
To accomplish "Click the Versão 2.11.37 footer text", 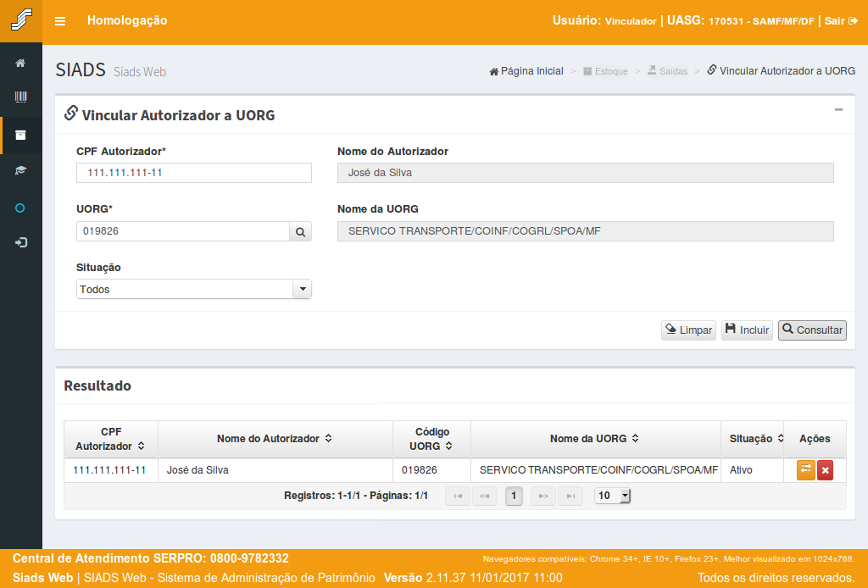I will click(x=473, y=578).
